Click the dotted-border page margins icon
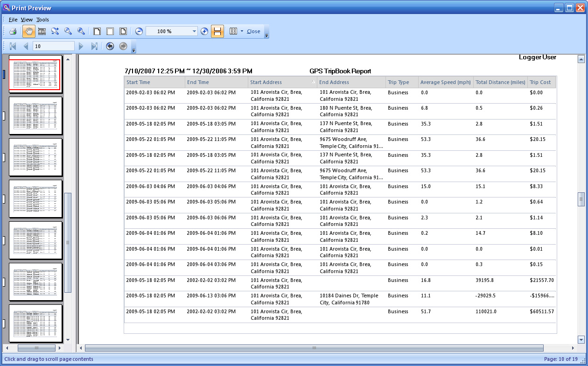Image resolution: width=588 pixels, height=366 pixels. (x=110, y=31)
